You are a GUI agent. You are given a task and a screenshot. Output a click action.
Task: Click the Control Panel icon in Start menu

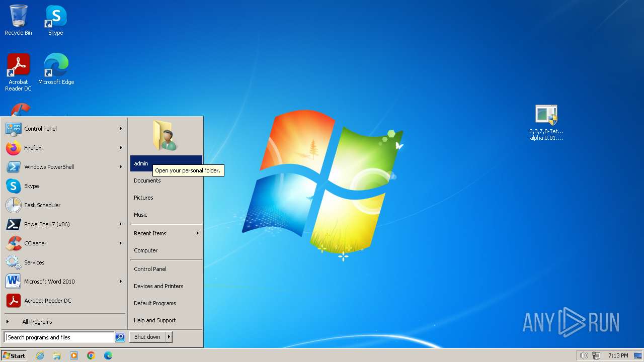click(x=13, y=129)
